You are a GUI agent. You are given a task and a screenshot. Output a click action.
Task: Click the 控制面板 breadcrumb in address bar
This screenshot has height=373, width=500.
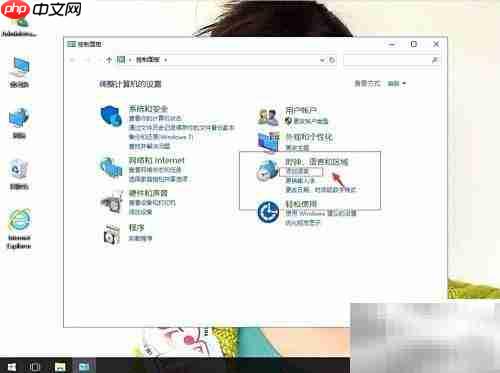(148, 60)
